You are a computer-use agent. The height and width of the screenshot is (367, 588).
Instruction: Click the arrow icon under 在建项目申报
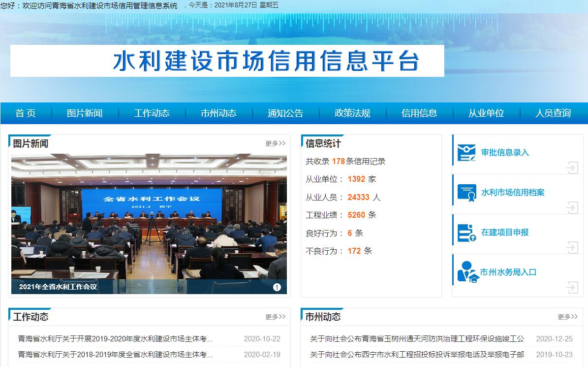click(572, 248)
